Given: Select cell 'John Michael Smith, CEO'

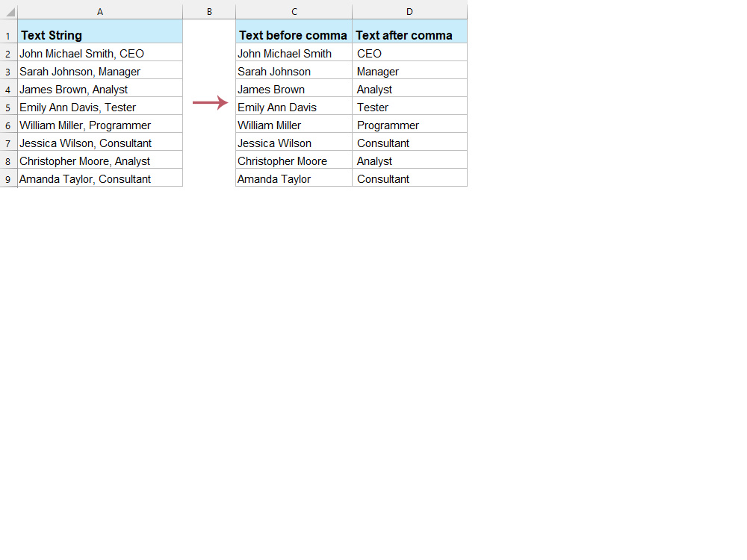Looking at the screenshot, I should coord(100,52).
